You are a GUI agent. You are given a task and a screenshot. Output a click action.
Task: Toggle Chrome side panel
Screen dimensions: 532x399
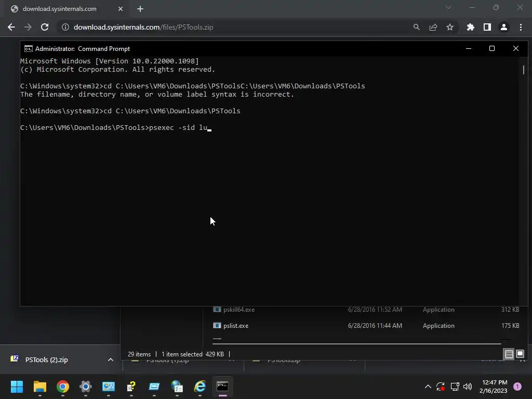487,27
